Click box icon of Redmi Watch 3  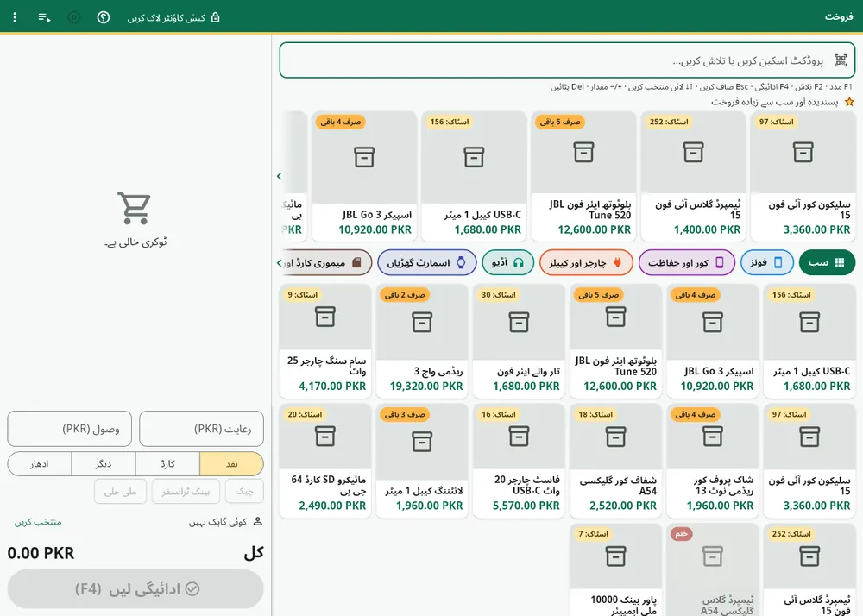click(x=422, y=323)
